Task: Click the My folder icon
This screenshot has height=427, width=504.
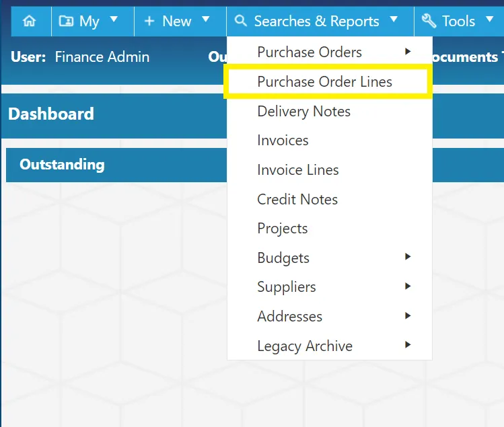Action: pos(66,21)
